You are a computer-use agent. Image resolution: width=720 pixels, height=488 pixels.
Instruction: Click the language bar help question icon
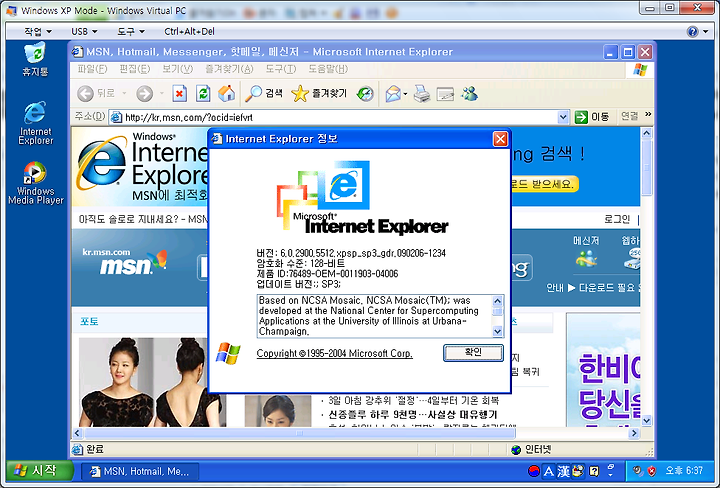[x=594, y=471]
